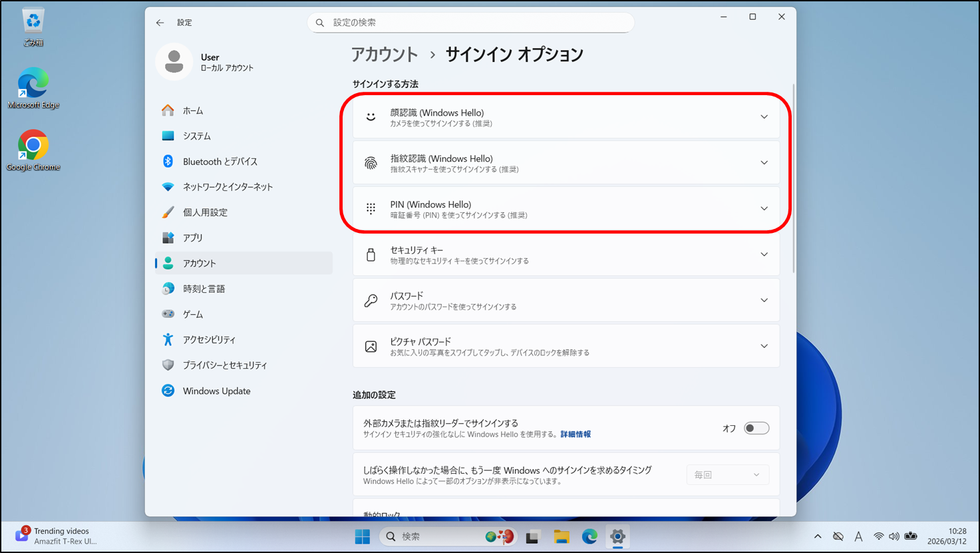Open the Trending videos widget

point(55,536)
